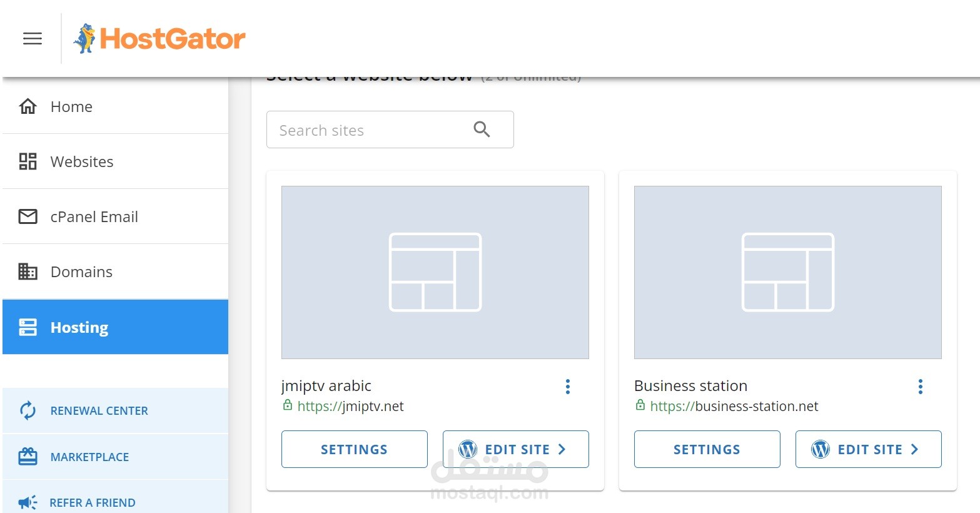Open Refer a Friend
The height and width of the screenshot is (513, 980).
click(116, 497)
